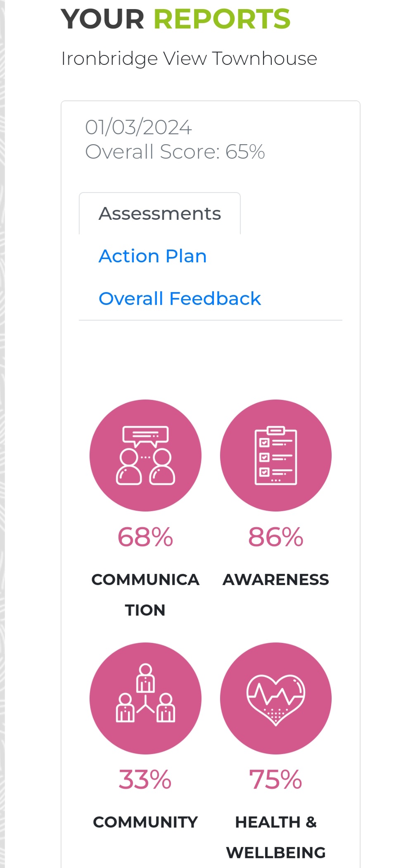Viewport: 413px width, 868px height.
Task: Switch to the Overall Feedback tab
Action: point(180,299)
